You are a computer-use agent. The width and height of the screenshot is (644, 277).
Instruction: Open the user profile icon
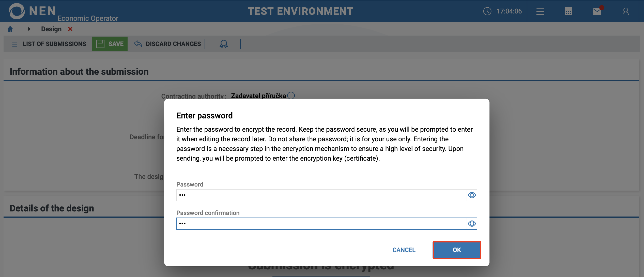625,11
